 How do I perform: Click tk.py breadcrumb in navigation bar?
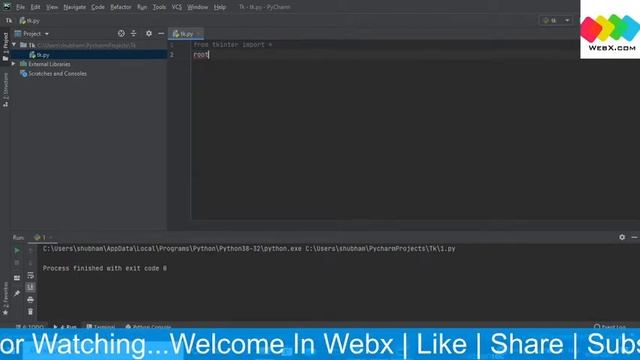30,20
